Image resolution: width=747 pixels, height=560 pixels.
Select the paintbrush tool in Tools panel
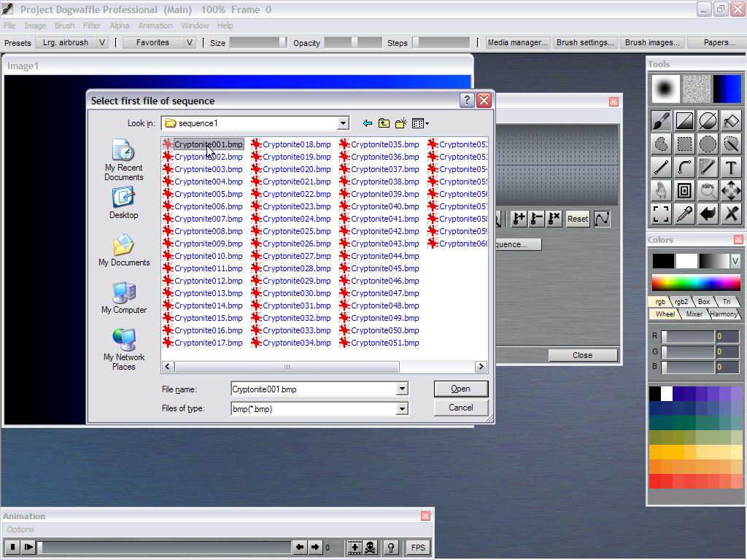coord(661,121)
